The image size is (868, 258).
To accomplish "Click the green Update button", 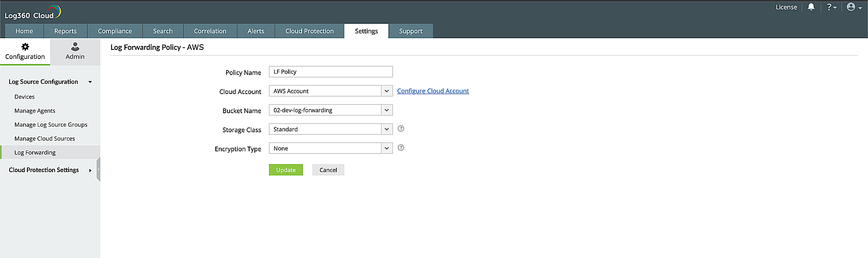I will tap(286, 170).
